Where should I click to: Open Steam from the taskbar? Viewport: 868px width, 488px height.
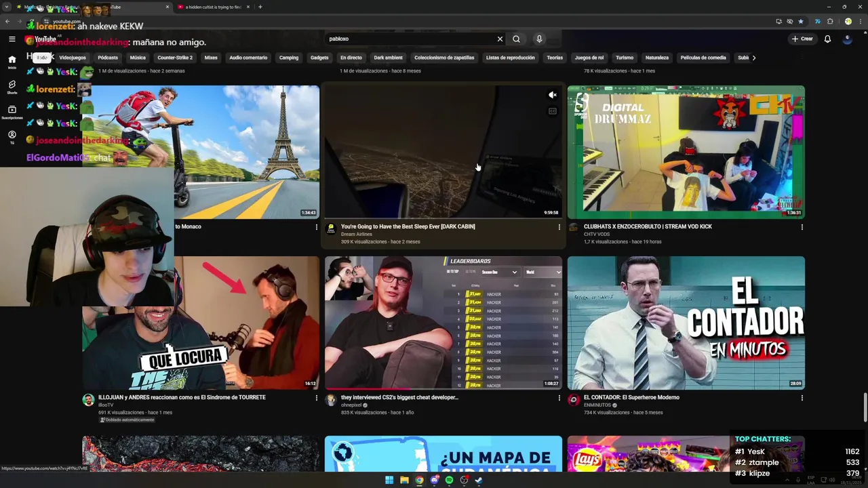479,480
